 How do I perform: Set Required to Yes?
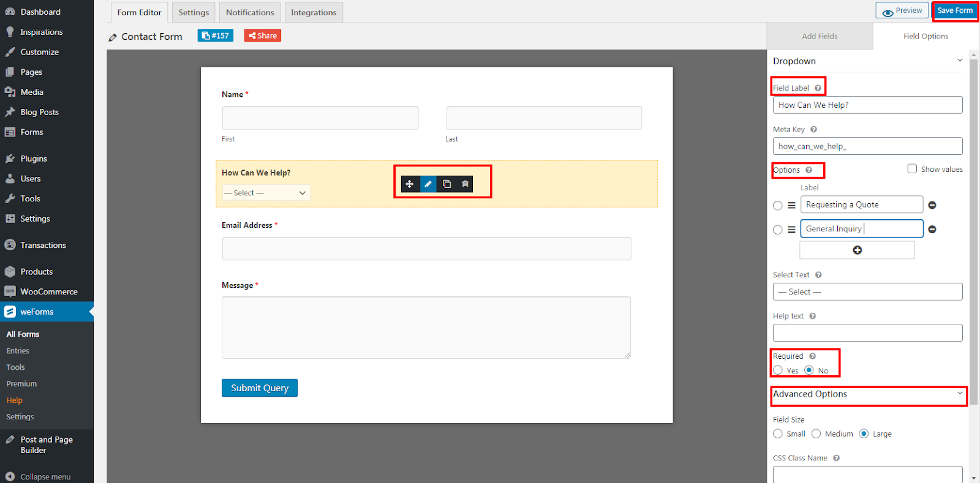coord(778,370)
